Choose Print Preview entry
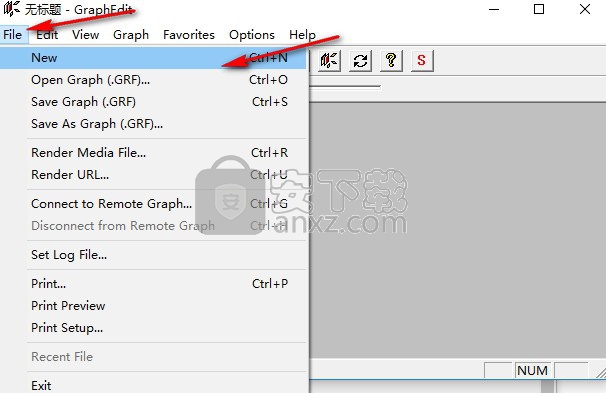 [153, 306]
